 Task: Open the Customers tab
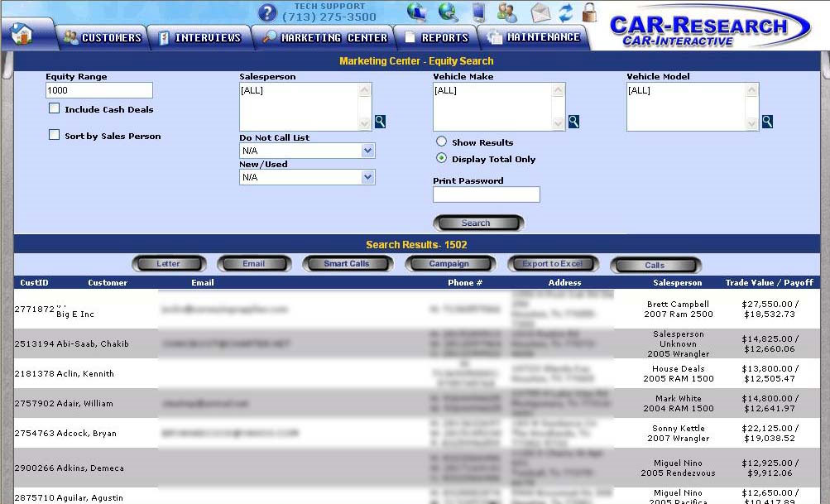pos(103,37)
